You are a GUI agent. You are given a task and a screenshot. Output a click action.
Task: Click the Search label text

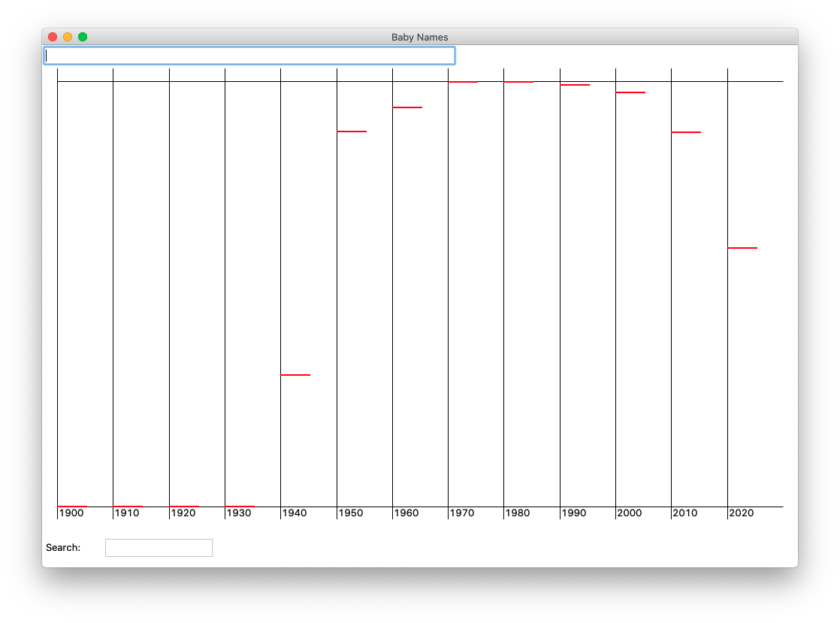point(63,548)
